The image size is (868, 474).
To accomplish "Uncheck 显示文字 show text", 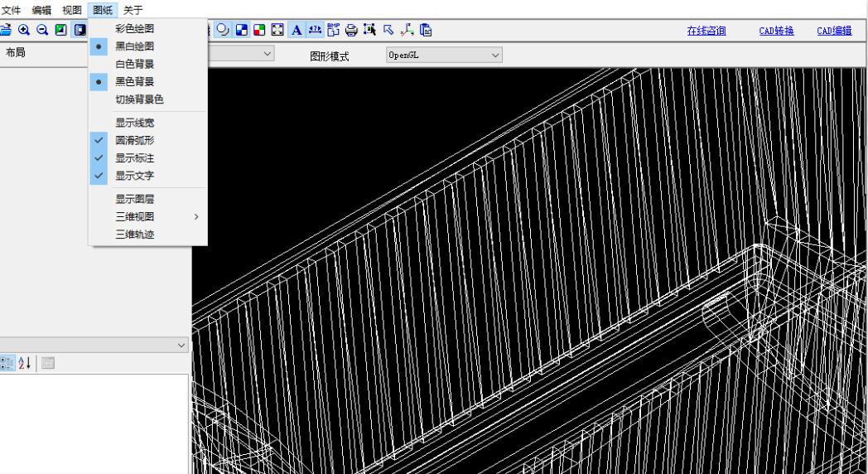I will (147, 176).
